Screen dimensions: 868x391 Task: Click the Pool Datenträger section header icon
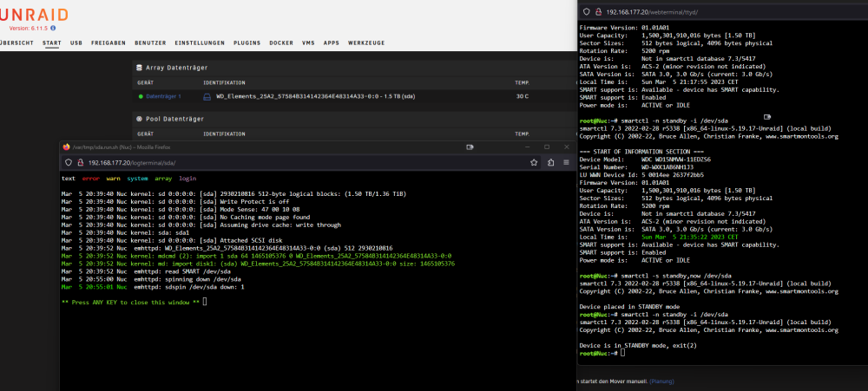(x=140, y=119)
